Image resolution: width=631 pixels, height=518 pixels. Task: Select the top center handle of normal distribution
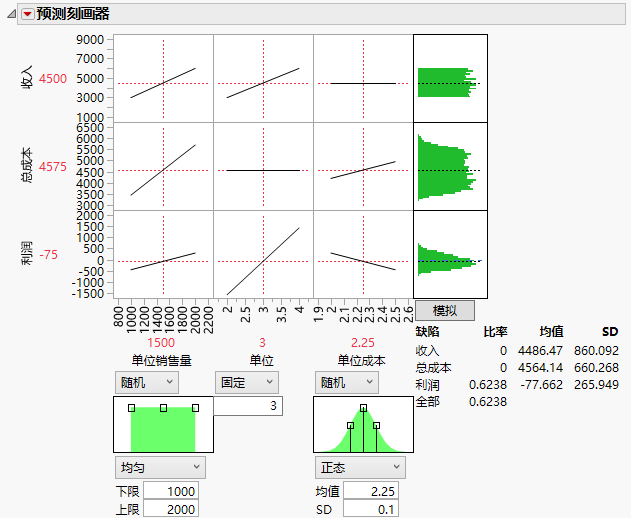click(363, 408)
